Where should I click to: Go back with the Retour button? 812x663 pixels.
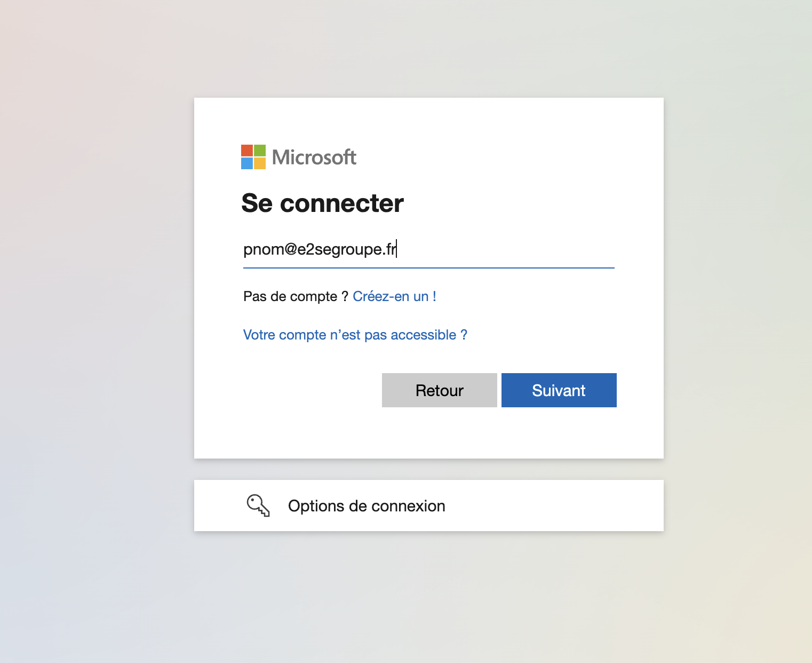[440, 390]
